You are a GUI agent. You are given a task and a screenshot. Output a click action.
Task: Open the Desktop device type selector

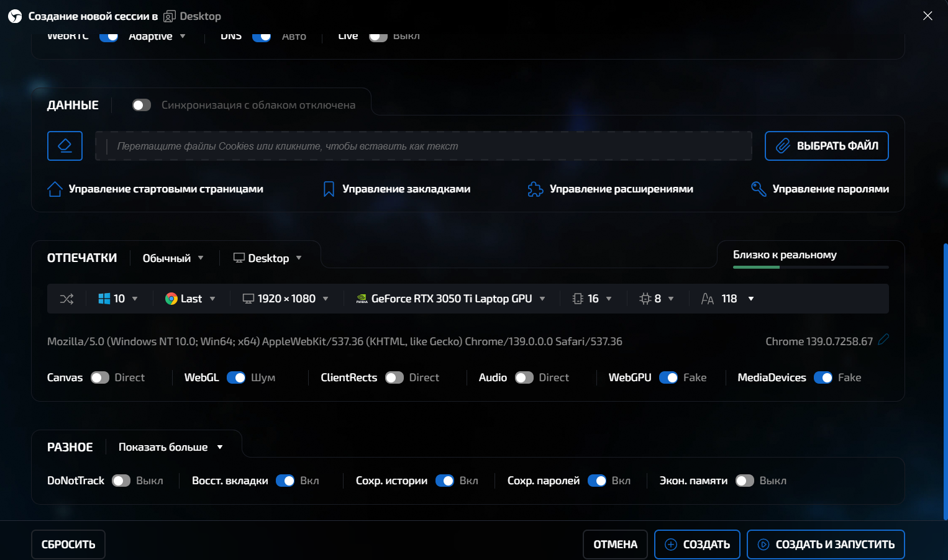pyautogui.click(x=268, y=258)
